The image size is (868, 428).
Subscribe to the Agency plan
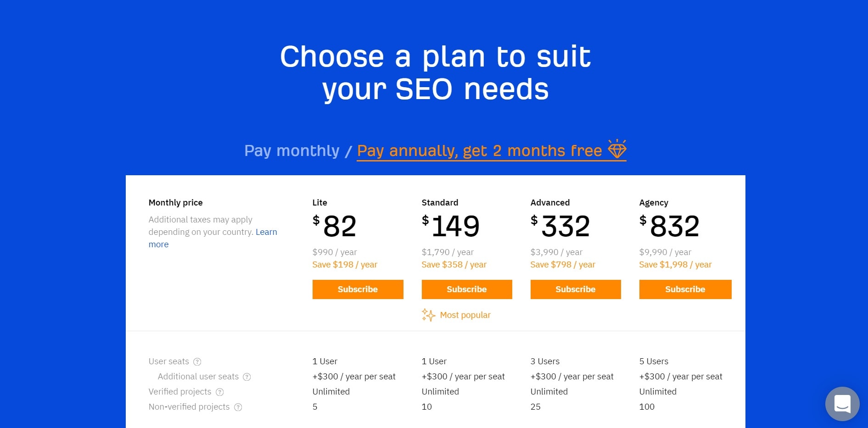tap(685, 289)
